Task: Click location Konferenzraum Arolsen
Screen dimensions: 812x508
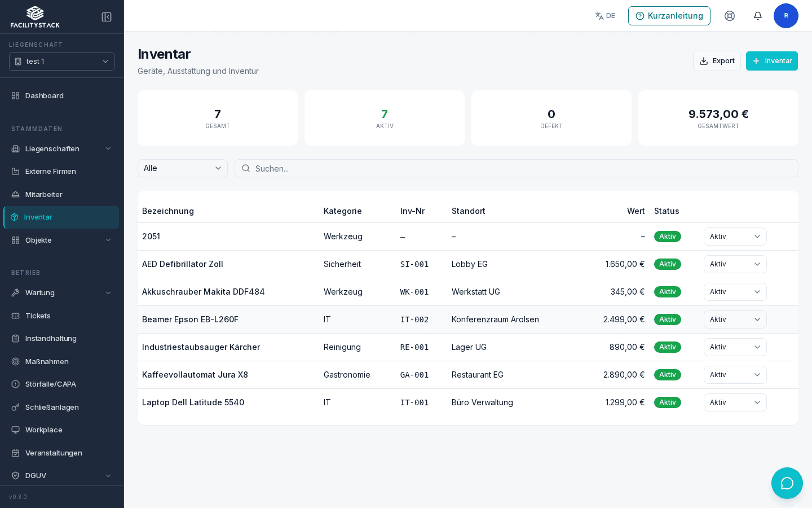Action: coord(495,319)
